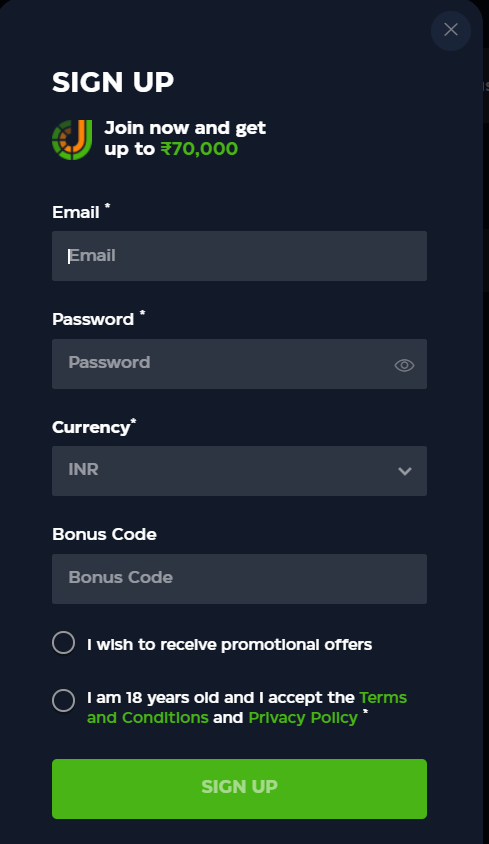This screenshot has height=844, width=489.
Task: Close the sign up dialog
Action: [451, 30]
